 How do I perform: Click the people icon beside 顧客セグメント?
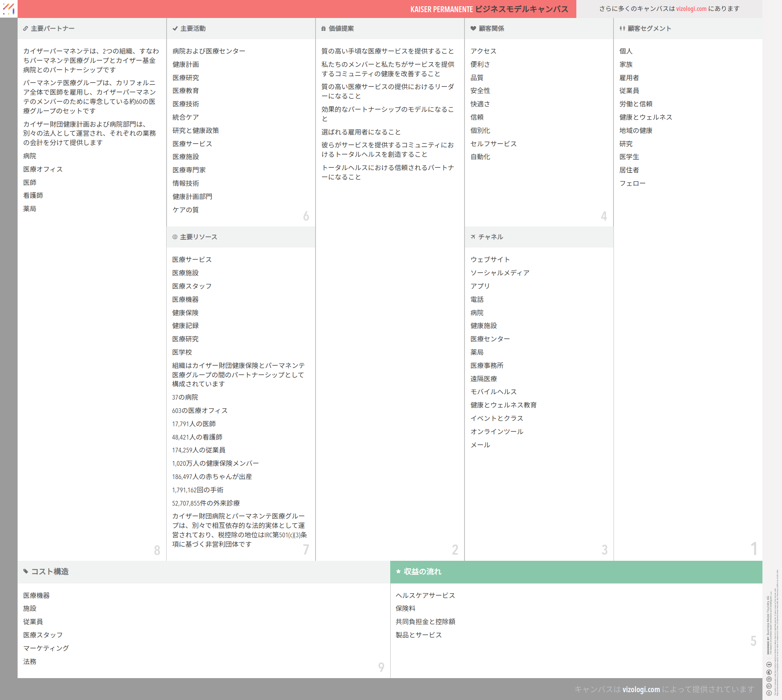[622, 29]
